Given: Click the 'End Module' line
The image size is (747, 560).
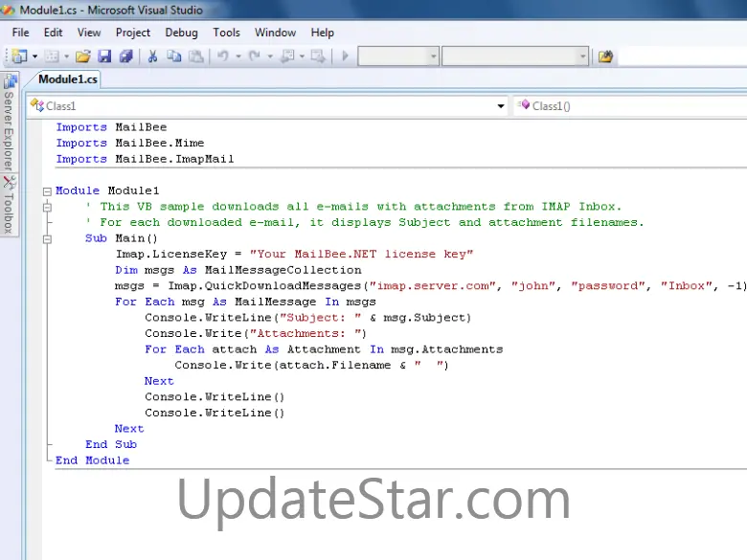Looking at the screenshot, I should (93, 460).
